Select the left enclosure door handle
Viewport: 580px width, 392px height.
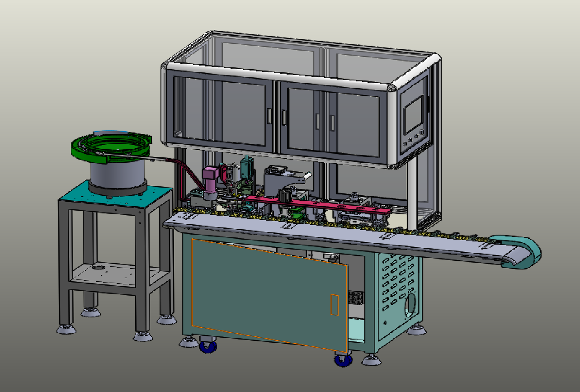269,116
